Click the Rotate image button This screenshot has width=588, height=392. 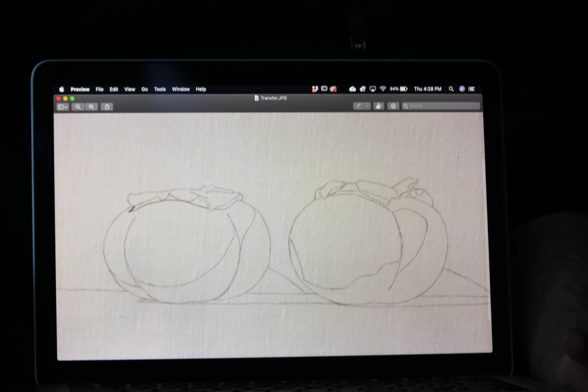(378, 106)
